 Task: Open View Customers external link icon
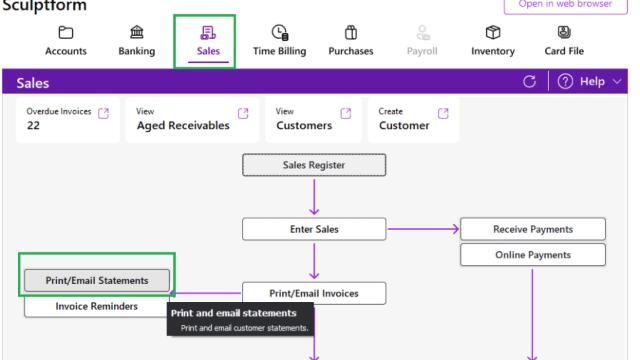(346, 113)
